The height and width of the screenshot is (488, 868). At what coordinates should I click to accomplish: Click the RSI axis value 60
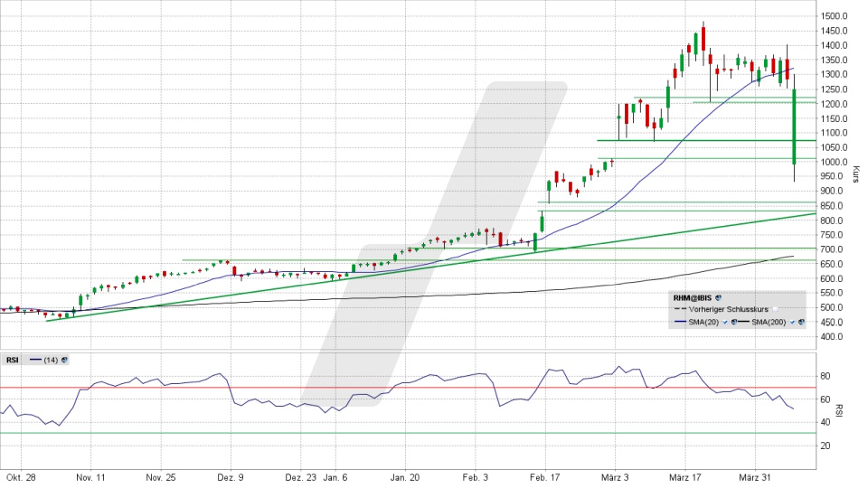pyautogui.click(x=825, y=399)
